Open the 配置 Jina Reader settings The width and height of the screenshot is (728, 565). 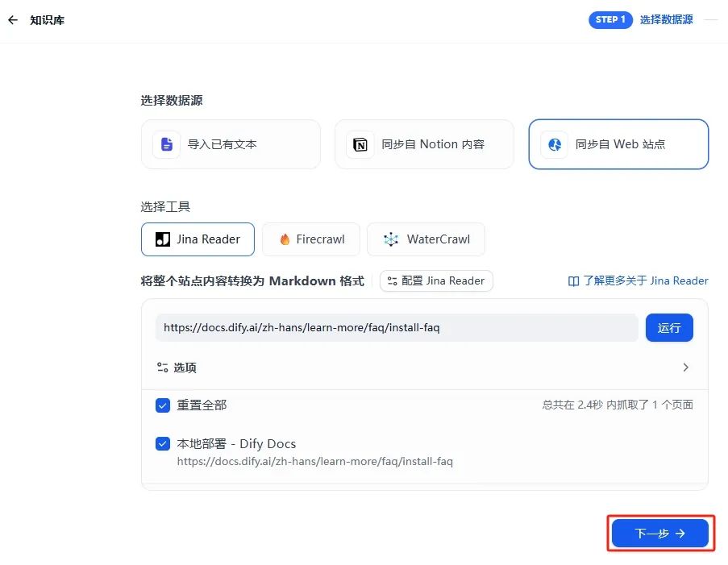click(435, 281)
